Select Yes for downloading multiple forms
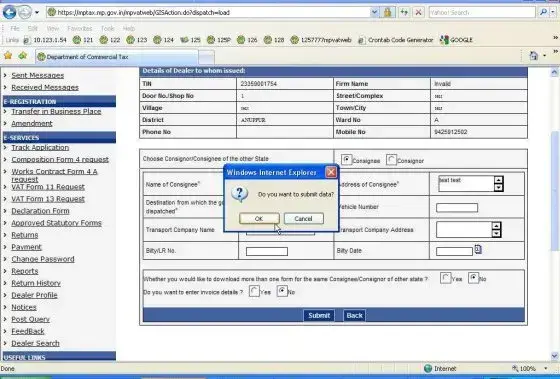This screenshot has height=379, width=560. 445,278
